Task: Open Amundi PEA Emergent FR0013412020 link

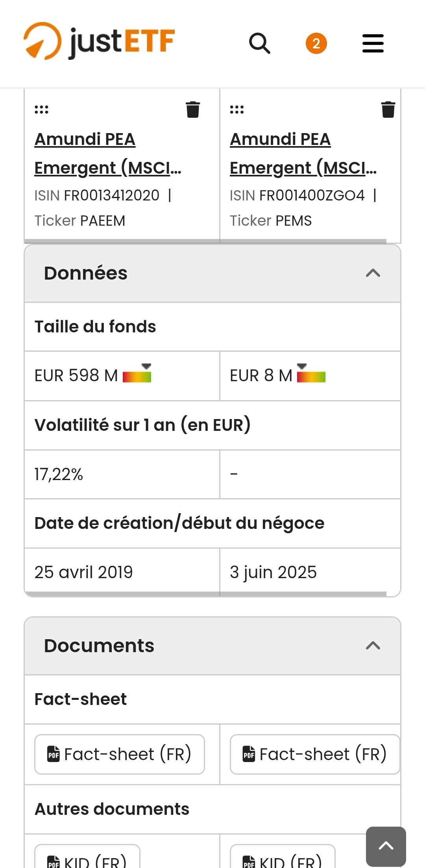Action: [x=107, y=154]
